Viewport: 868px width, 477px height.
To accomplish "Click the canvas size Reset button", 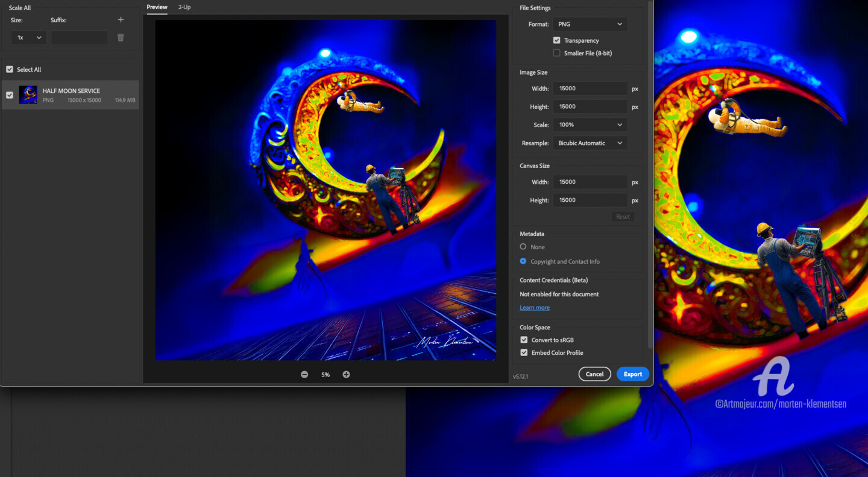I will tap(623, 217).
